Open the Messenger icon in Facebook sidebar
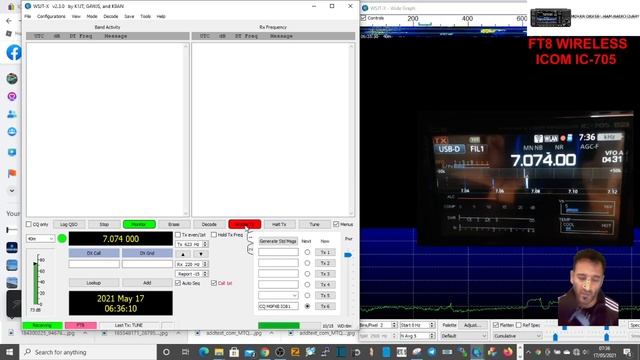The height and width of the screenshot is (360, 640). [x=12, y=96]
